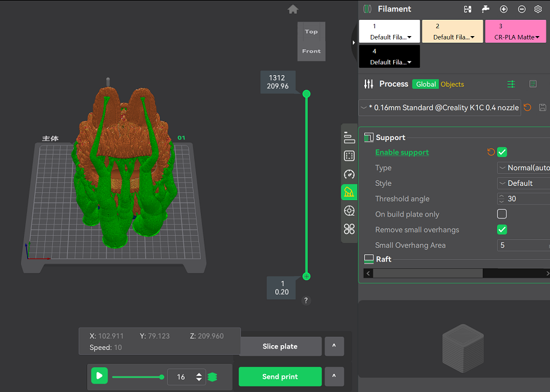Switch to the Objects tab in Process
This screenshot has height=392, width=550.
coord(452,84)
